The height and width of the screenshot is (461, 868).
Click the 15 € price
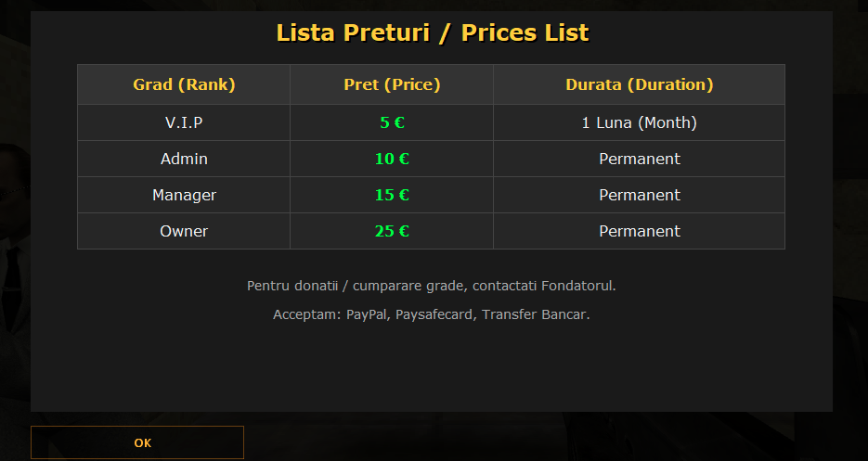[x=392, y=195]
